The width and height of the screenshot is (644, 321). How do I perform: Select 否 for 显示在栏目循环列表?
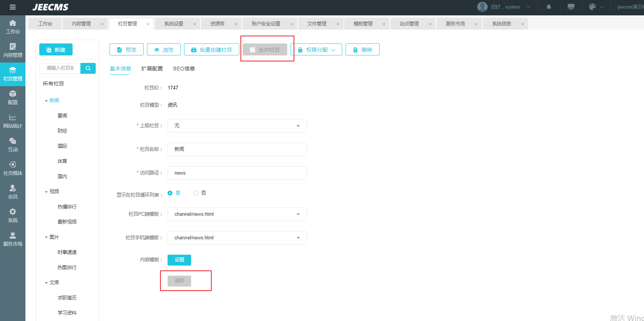coord(196,193)
